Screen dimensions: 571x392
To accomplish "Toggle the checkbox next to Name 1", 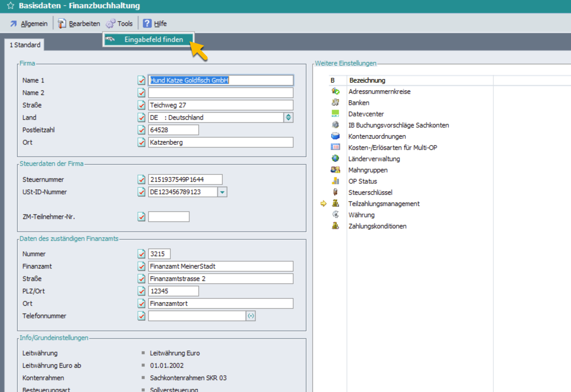I will tap(141, 80).
